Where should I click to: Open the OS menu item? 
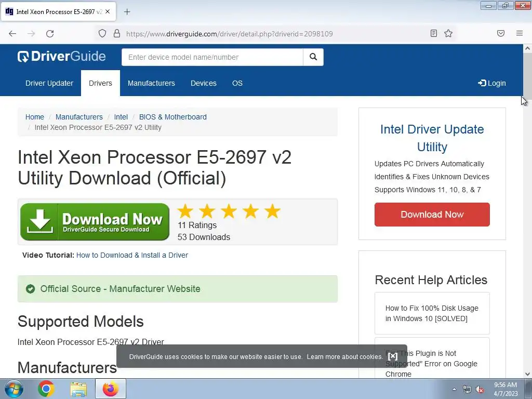click(x=237, y=83)
